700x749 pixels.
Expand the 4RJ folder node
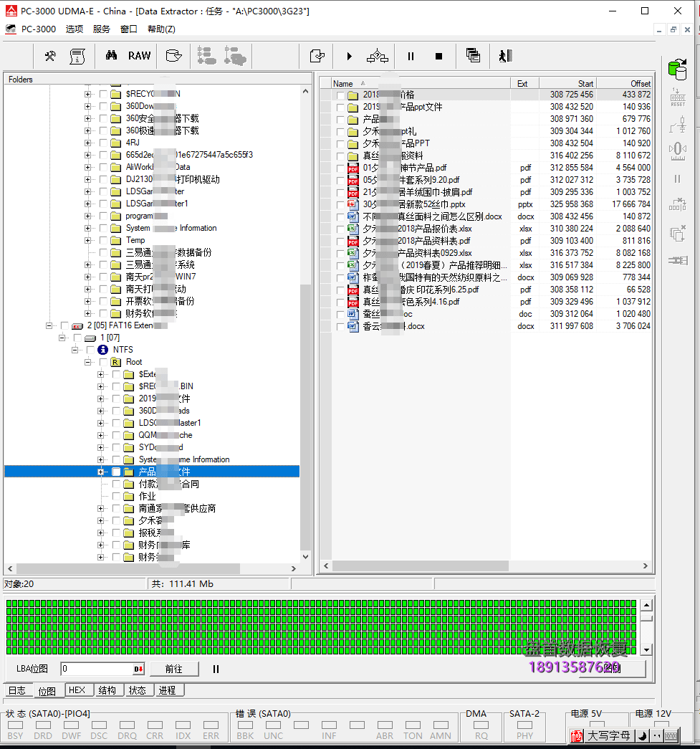[88, 143]
